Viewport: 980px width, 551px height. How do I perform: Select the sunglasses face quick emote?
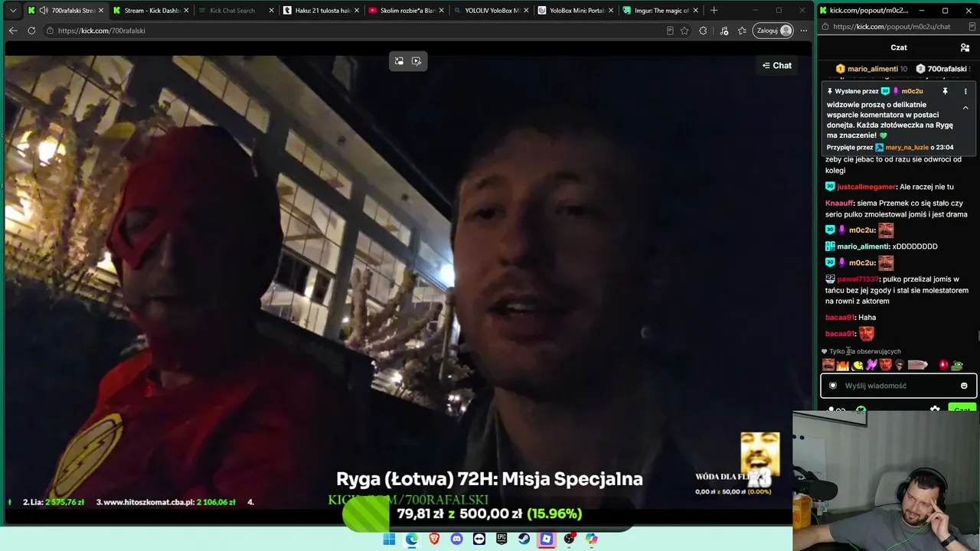[900, 365]
